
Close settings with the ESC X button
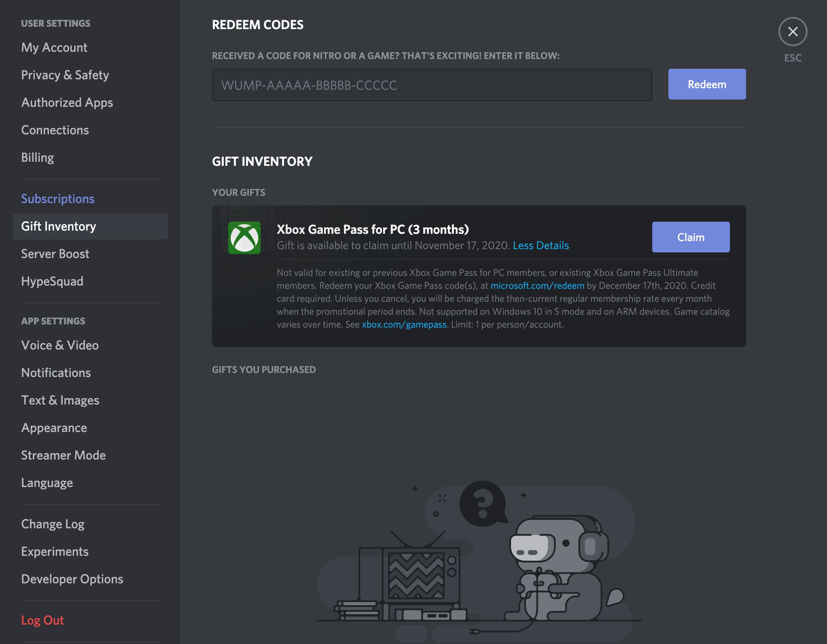[x=792, y=32]
